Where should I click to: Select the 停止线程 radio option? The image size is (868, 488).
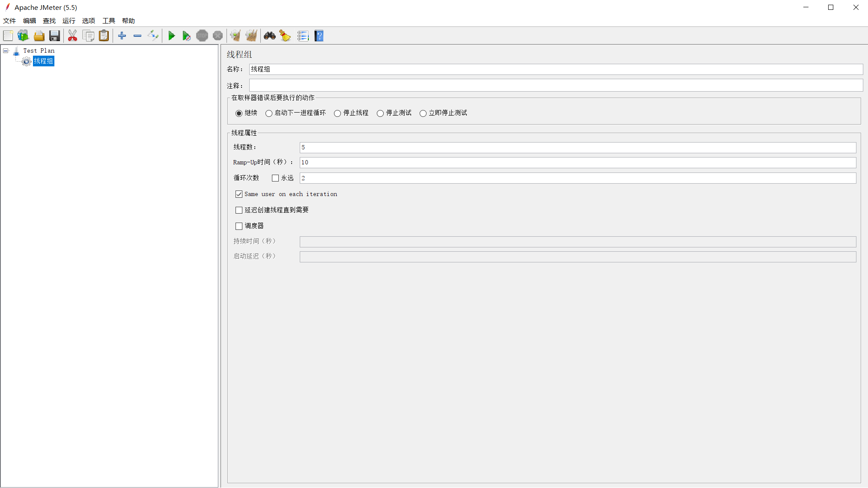pos(337,113)
